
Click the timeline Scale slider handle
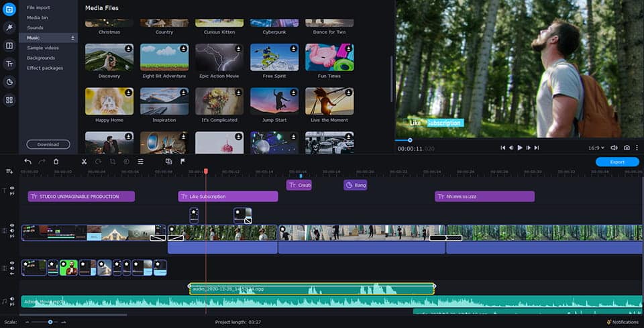pos(50,322)
